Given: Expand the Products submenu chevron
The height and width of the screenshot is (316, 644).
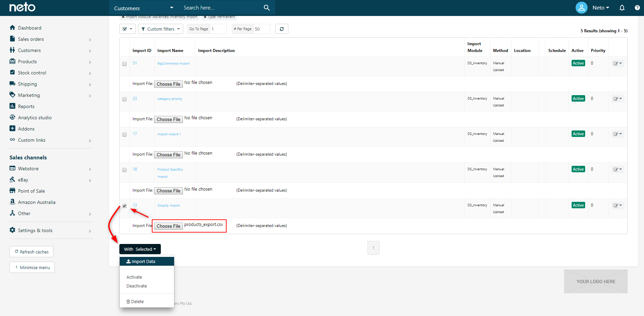Looking at the screenshot, I should [x=90, y=62].
